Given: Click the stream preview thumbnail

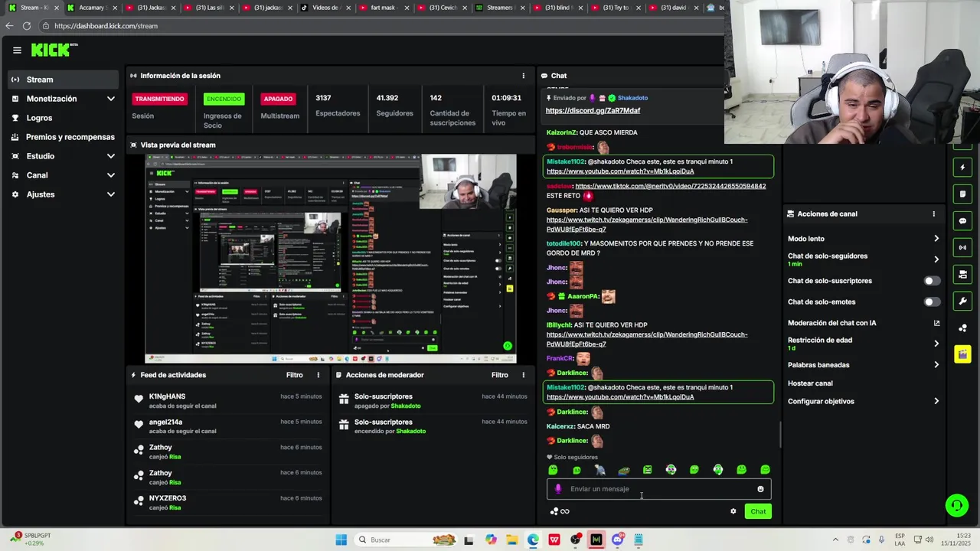Looking at the screenshot, I should pos(331,259).
